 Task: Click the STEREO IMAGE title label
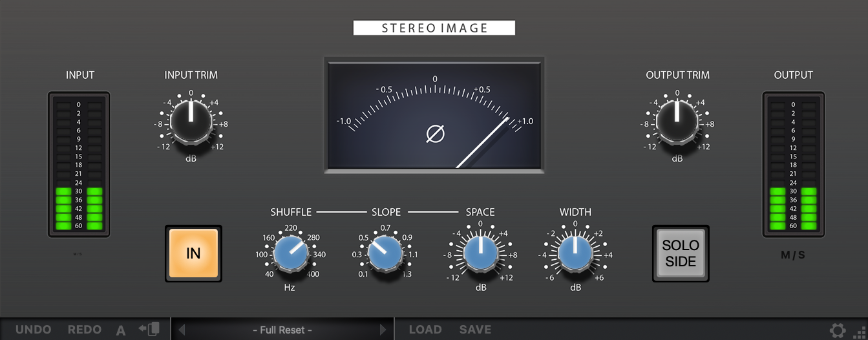pyautogui.click(x=434, y=28)
